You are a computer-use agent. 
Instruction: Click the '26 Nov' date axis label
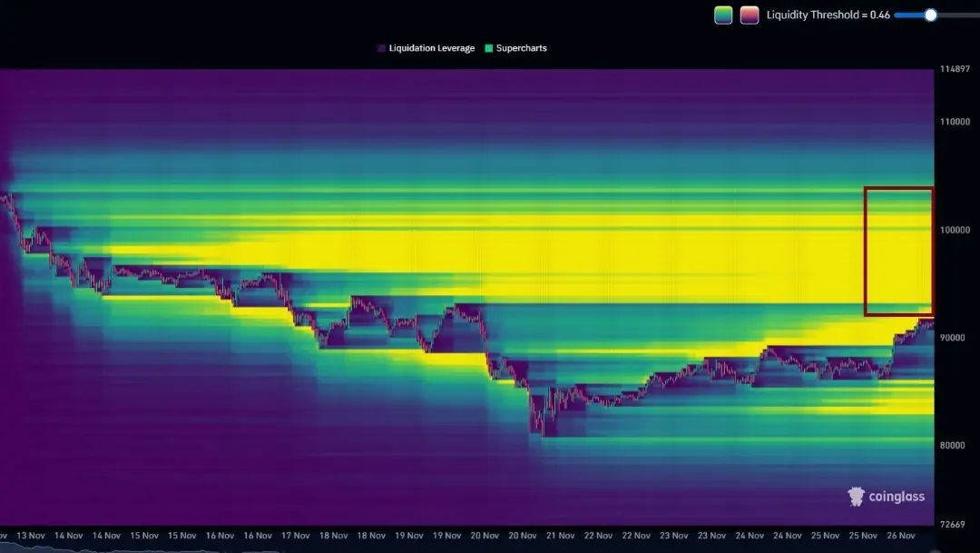coord(901,536)
